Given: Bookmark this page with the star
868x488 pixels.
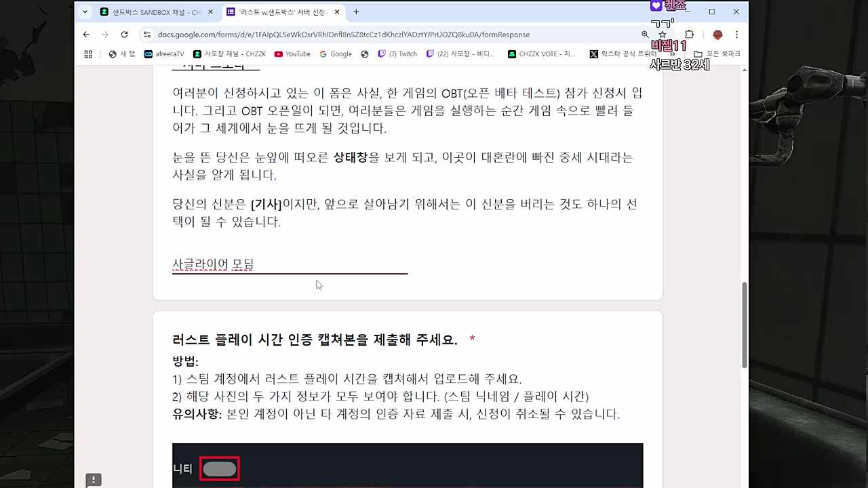Looking at the screenshot, I should click(x=663, y=35).
